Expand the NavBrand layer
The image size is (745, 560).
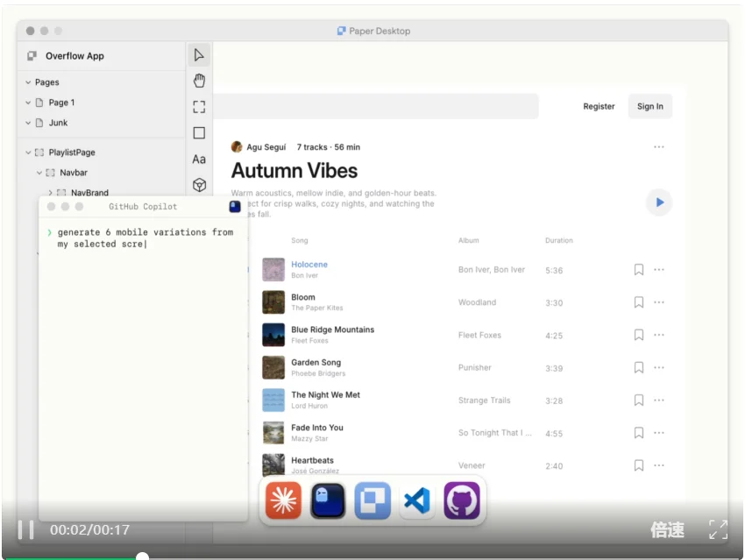[51, 193]
